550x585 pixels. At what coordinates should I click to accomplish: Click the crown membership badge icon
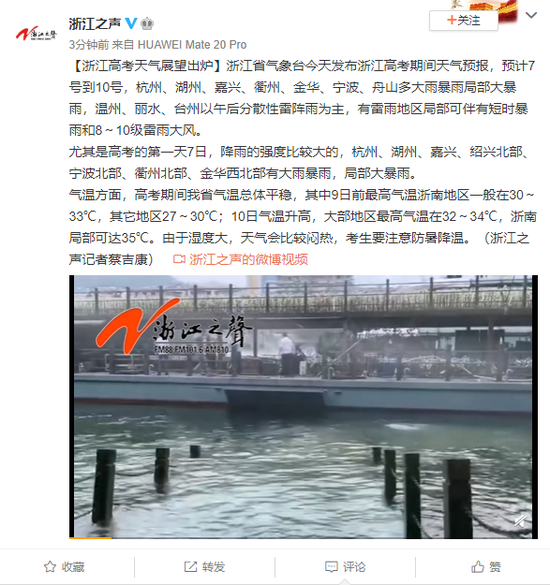(147, 24)
